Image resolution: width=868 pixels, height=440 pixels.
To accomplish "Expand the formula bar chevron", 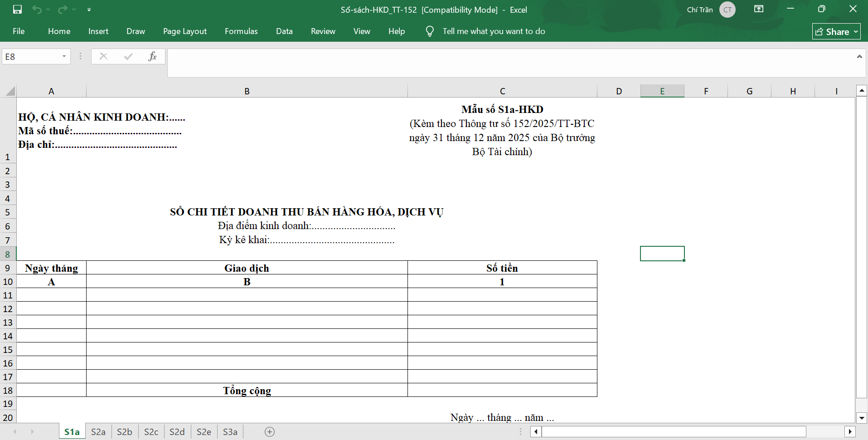I will pyautogui.click(x=859, y=57).
